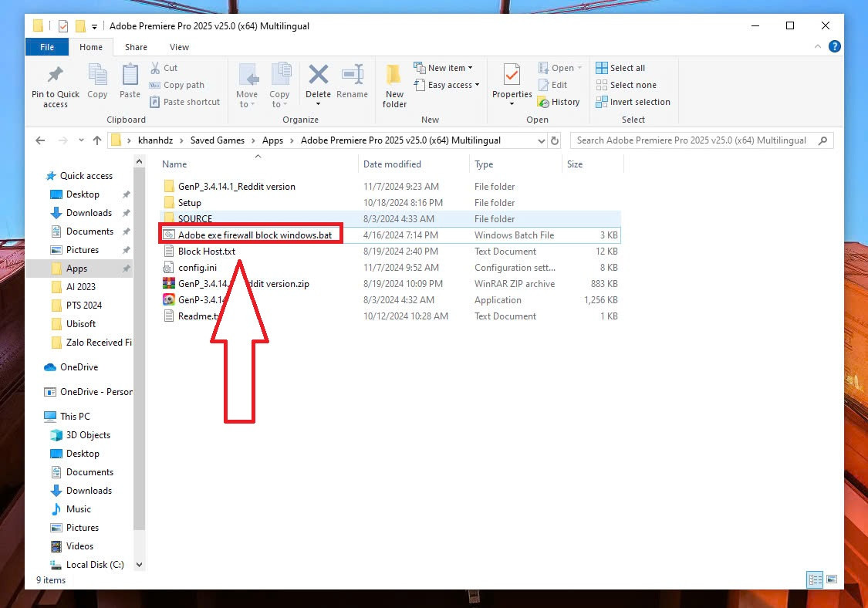Click the Paste icon in Clipboard group
The height and width of the screenshot is (608, 868).
coord(130,76)
